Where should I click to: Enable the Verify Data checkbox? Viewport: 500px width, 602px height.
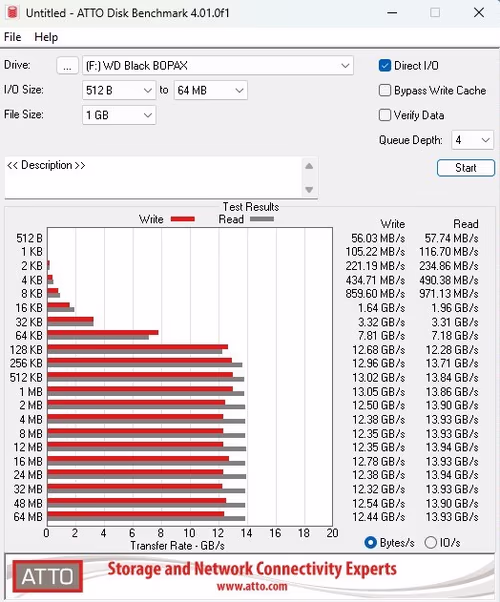click(384, 115)
